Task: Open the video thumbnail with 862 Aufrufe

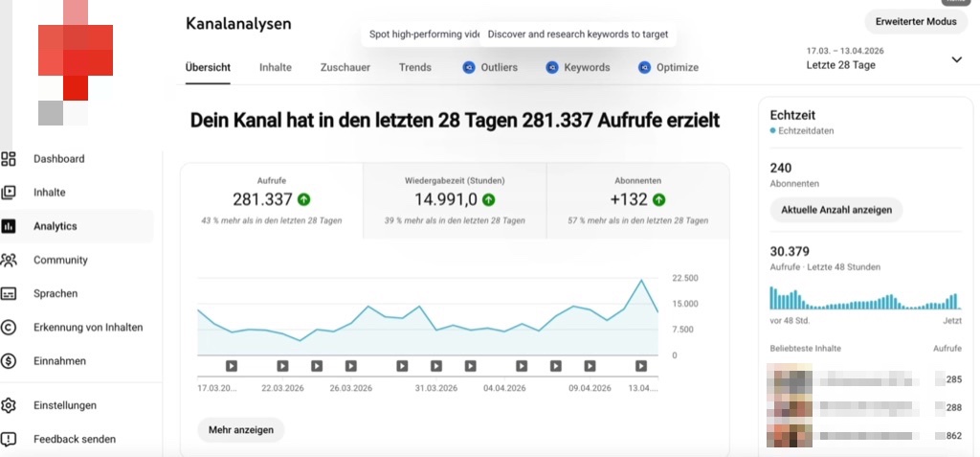Action: [x=790, y=436]
